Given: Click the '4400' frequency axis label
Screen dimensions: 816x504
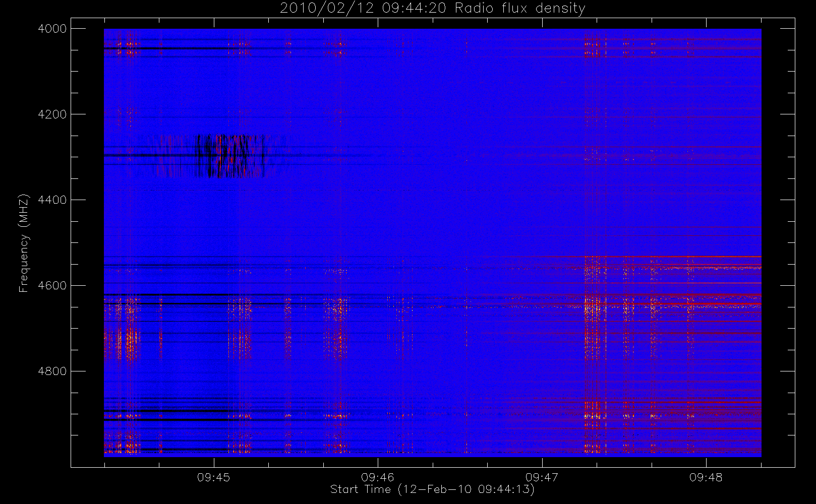Looking at the screenshot, I should [52, 200].
